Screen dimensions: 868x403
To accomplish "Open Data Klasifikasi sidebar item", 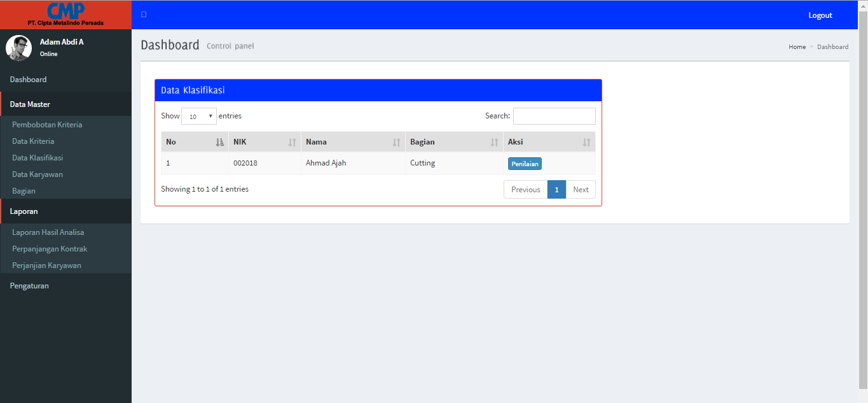I will pyautogui.click(x=38, y=158).
